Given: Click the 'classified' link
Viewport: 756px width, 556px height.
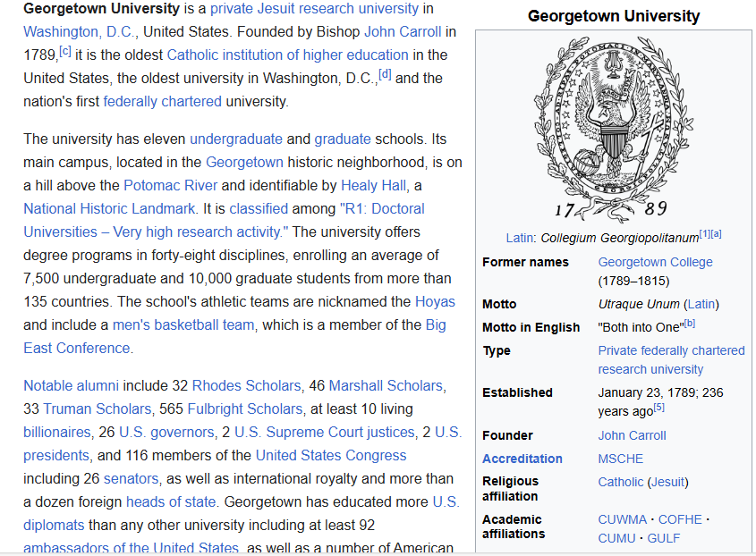Looking at the screenshot, I should point(259,208).
